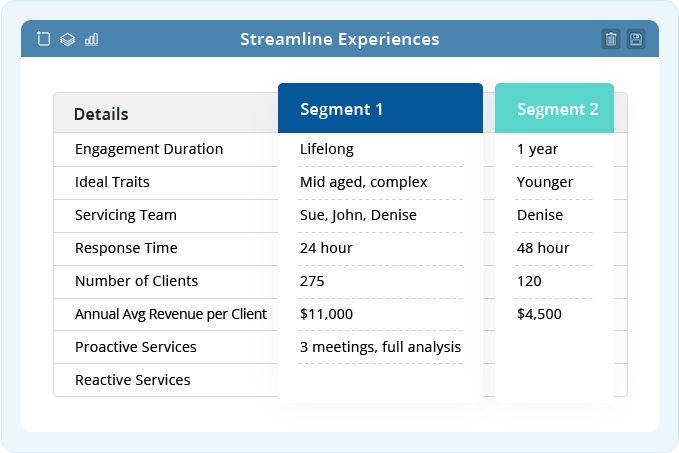Click the $4,500 revenue value
This screenshot has width=679, height=453.
(554, 314)
